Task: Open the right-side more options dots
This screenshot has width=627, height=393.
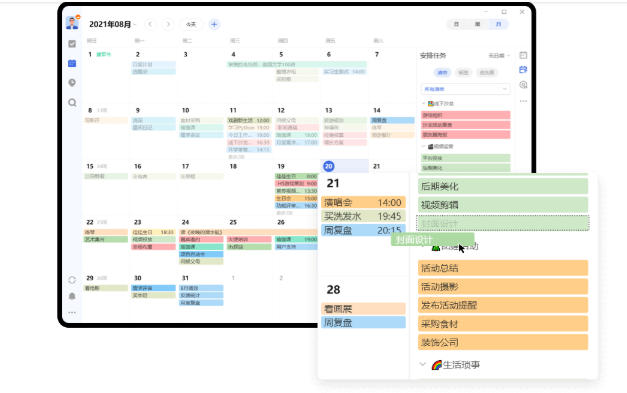Action: (523, 101)
